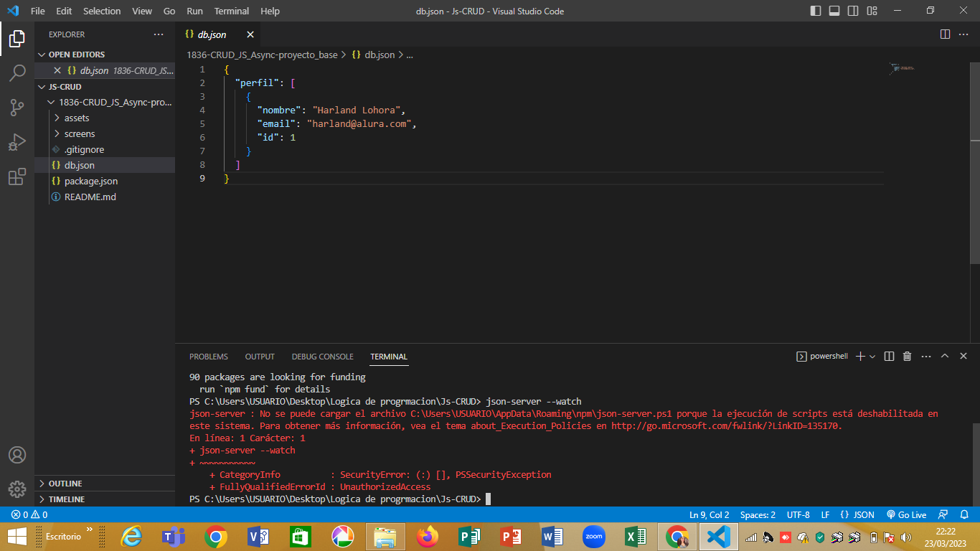
Task: Open the .gitignore file
Action: [105, 149]
